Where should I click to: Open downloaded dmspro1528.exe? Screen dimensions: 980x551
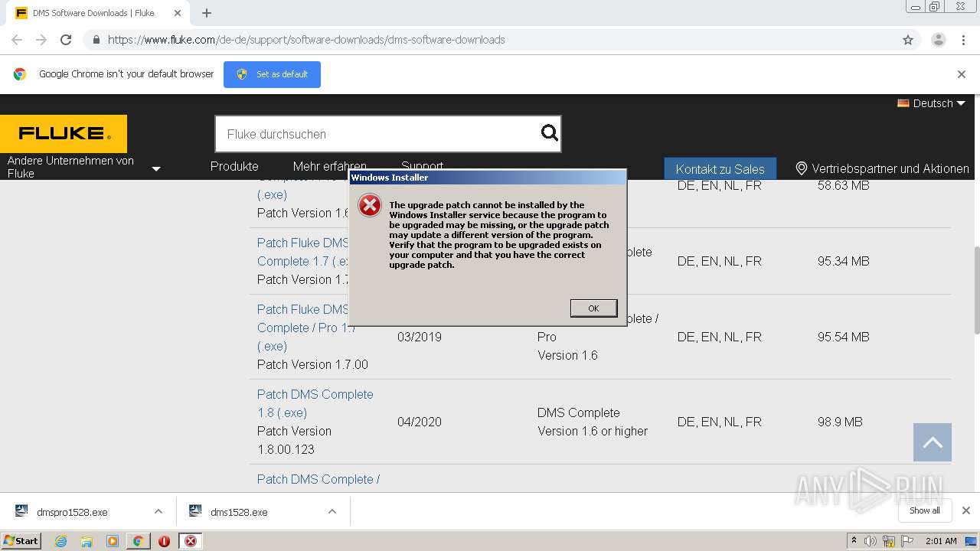coord(72,512)
